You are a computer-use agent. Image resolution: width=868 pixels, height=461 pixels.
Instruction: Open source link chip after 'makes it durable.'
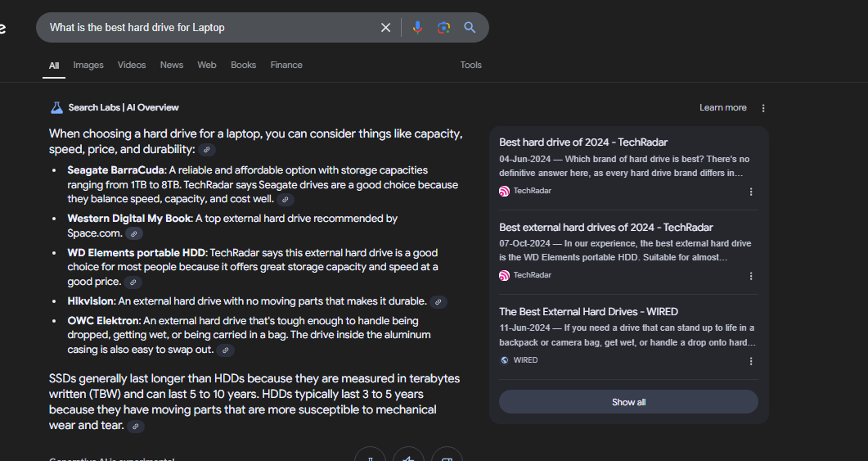pyautogui.click(x=438, y=302)
